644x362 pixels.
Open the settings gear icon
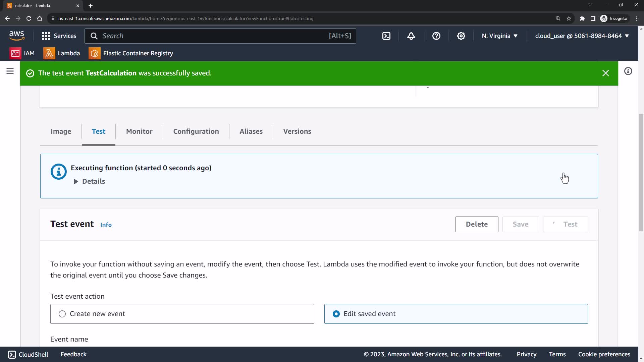click(461, 36)
